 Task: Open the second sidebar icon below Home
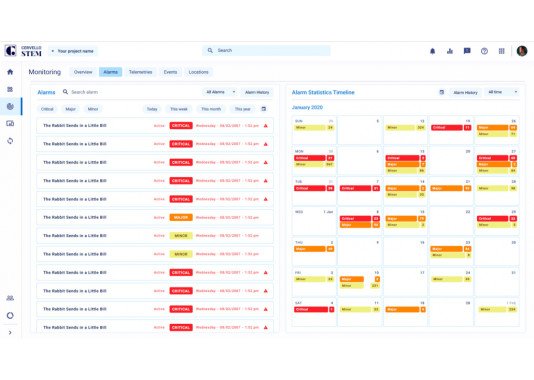point(10,89)
